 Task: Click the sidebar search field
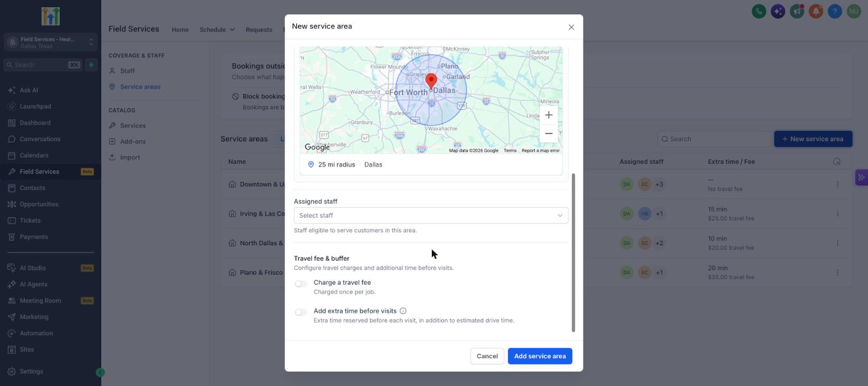pos(43,65)
